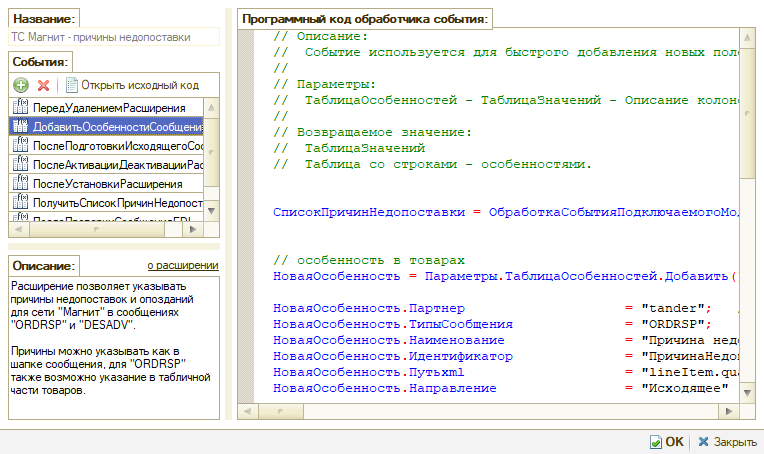Viewport: 764px width, 454px height.
Task: Open the 'о расширении' link
Action: (x=182, y=265)
